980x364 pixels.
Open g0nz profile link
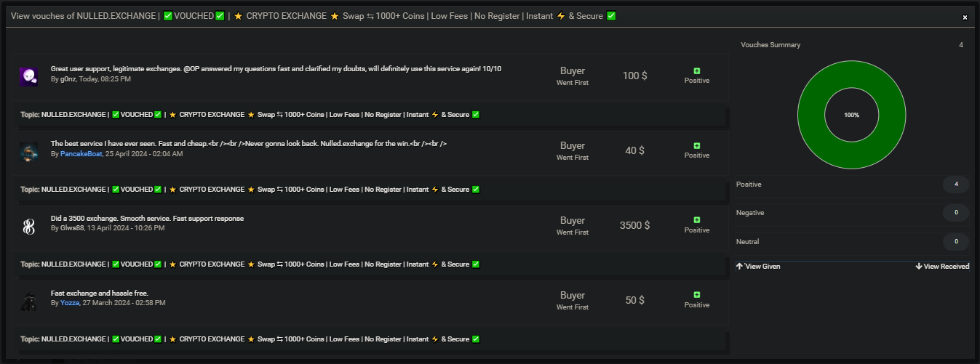68,78
